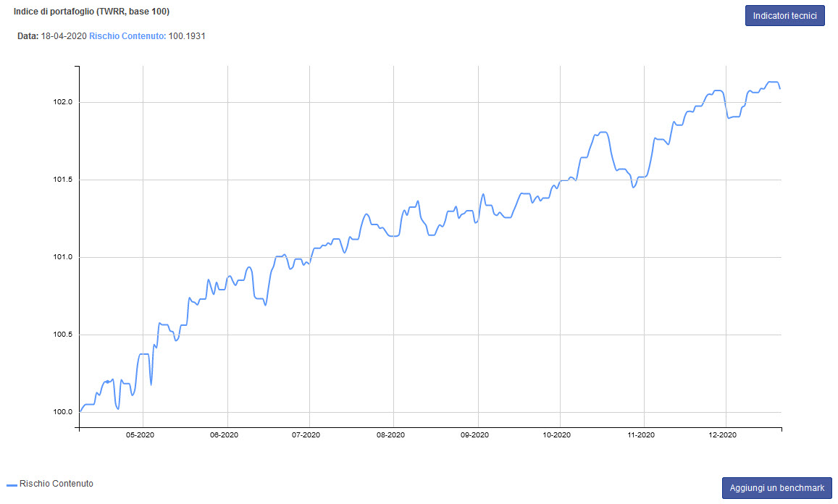Click the 102.0 y-axis label
838x504 pixels.
tap(62, 102)
